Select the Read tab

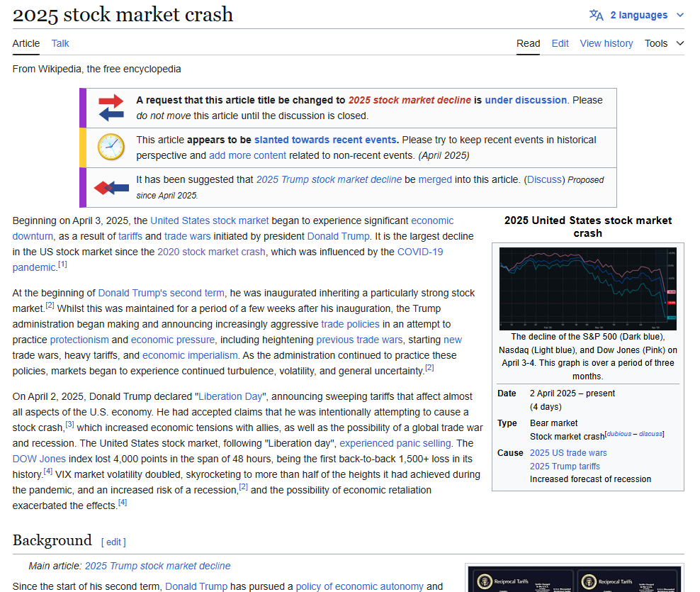point(528,43)
